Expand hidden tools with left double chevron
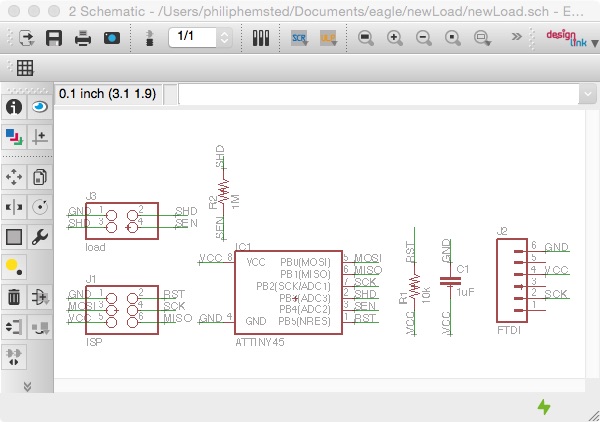 (27, 386)
